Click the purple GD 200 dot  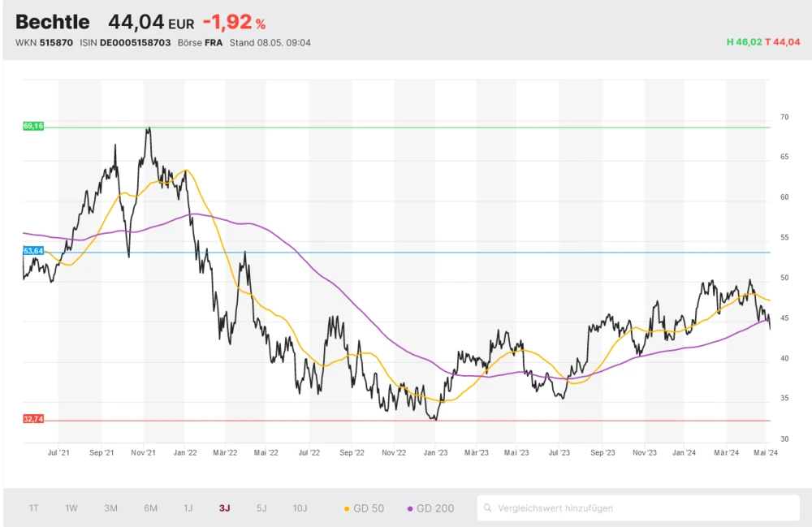(x=410, y=509)
